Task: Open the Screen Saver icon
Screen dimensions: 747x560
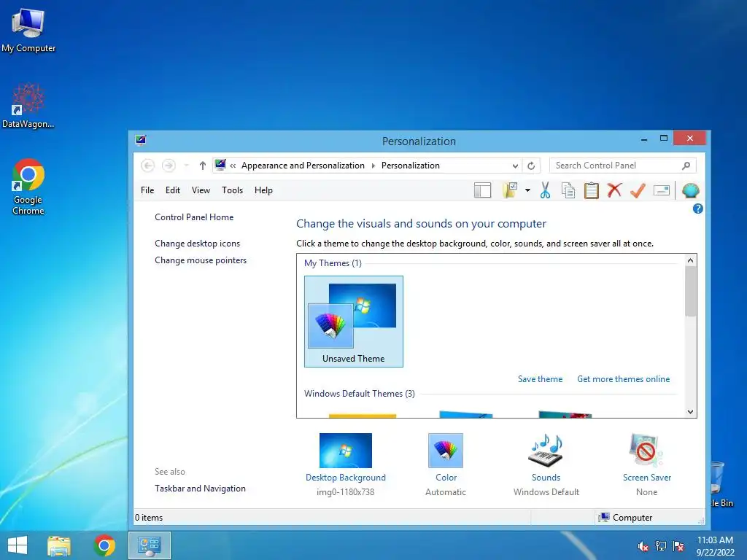Action: coord(646,451)
